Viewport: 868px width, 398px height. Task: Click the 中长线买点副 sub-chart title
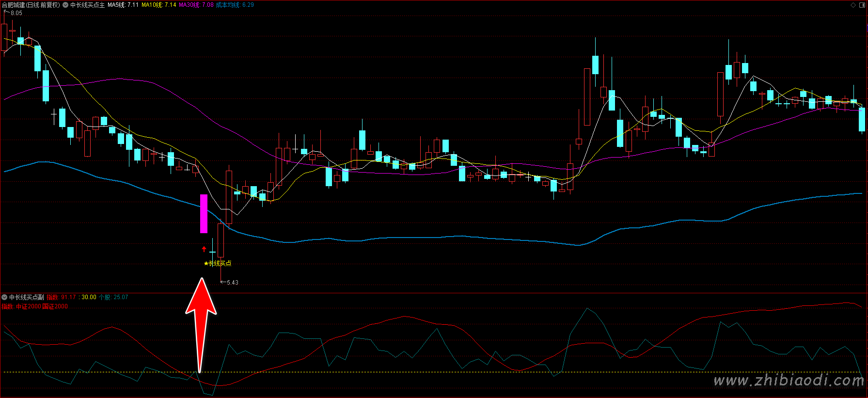point(27,297)
